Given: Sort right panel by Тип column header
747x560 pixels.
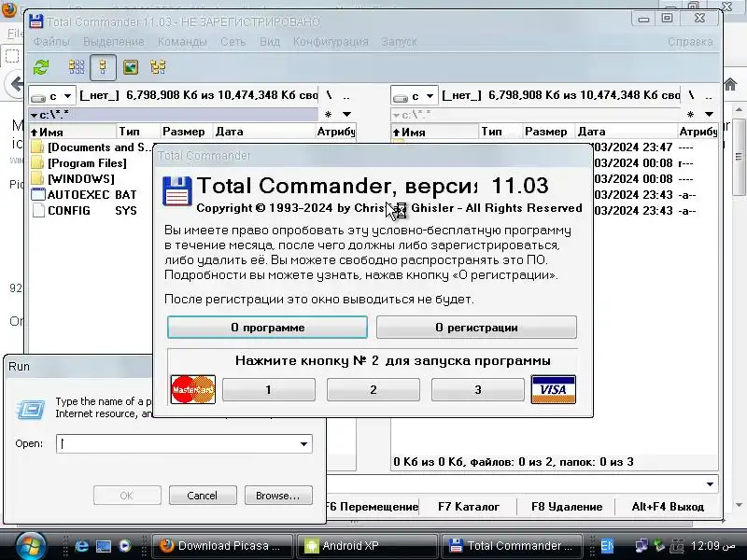Looking at the screenshot, I should [500, 132].
